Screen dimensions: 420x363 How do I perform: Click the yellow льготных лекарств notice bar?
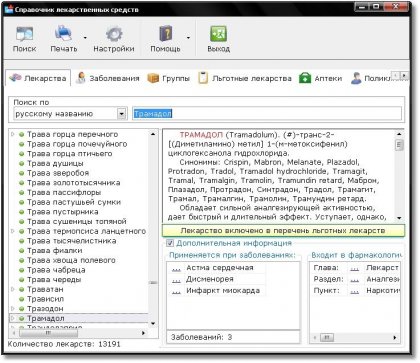click(283, 230)
